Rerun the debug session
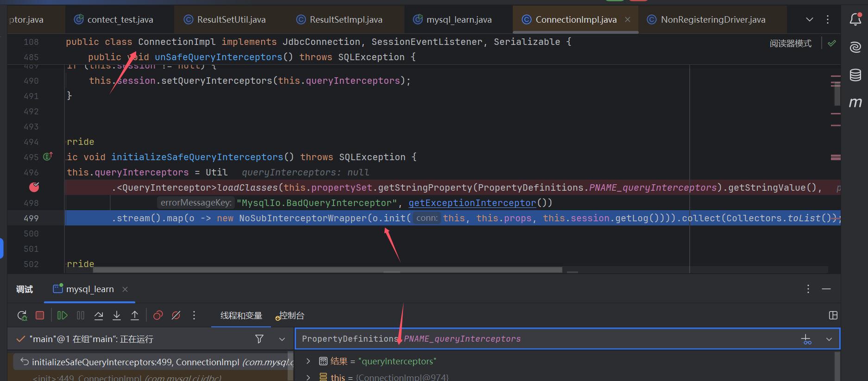This screenshot has width=868, height=381. pos(22,315)
